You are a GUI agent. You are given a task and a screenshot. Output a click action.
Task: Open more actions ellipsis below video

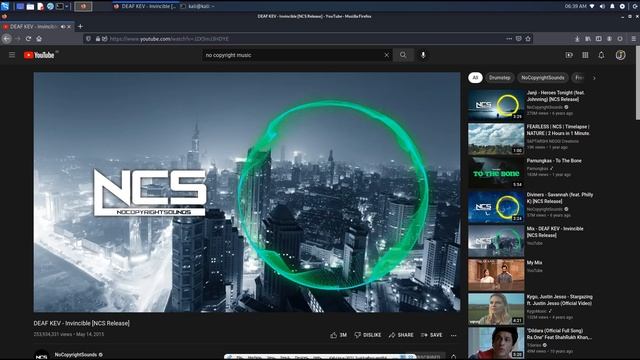[x=453, y=335]
